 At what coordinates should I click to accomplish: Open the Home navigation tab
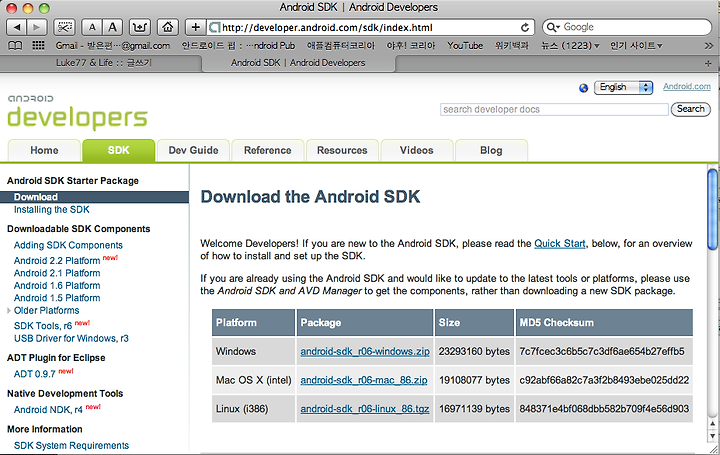point(44,151)
